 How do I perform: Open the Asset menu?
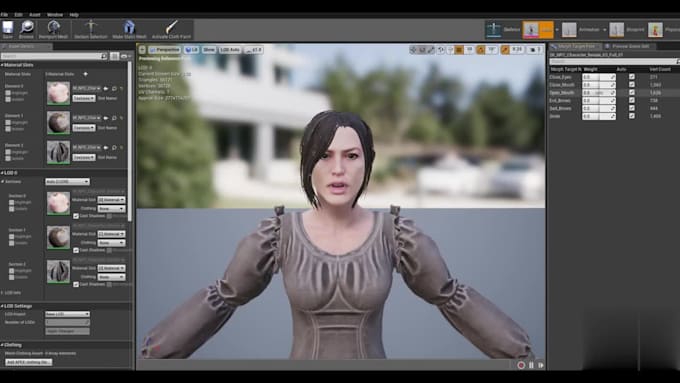coord(35,15)
